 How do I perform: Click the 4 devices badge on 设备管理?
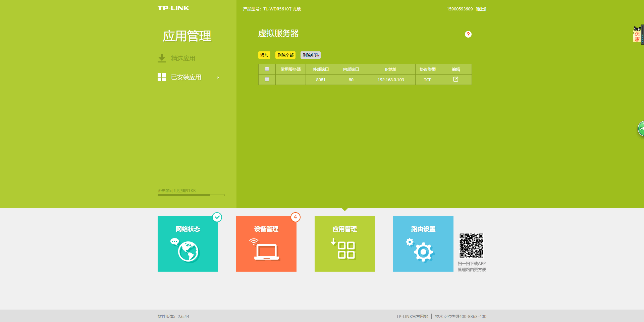(296, 217)
